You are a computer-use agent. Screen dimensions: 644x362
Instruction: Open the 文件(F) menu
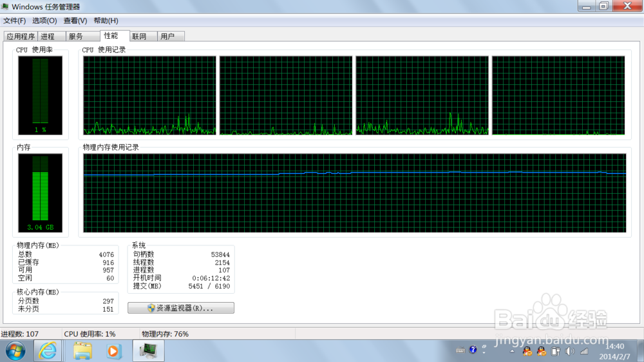tap(14, 21)
